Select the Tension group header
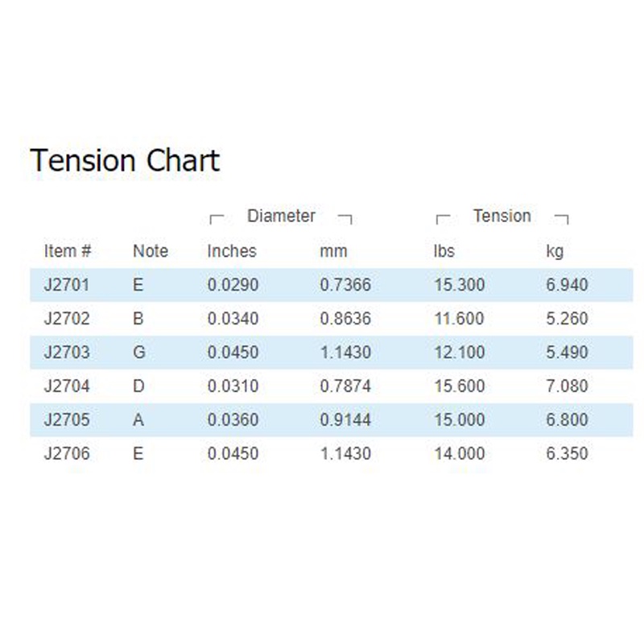Screen dimensions: 644x644 point(502,216)
